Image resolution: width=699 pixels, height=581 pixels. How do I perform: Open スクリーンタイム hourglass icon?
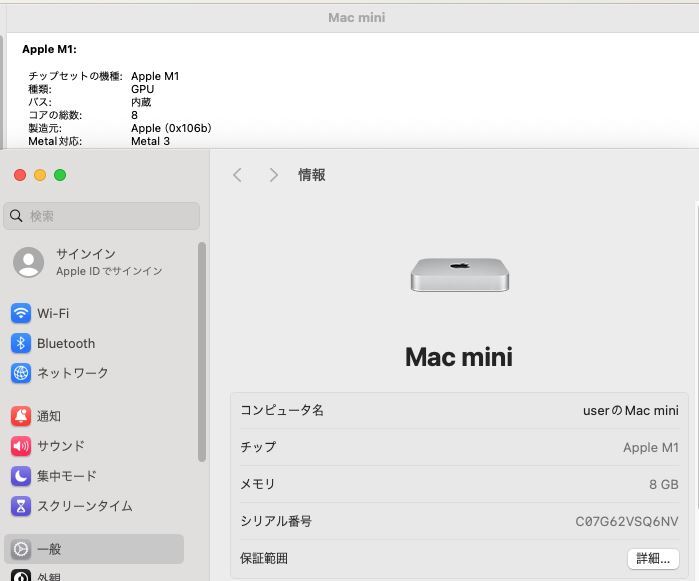[21, 506]
